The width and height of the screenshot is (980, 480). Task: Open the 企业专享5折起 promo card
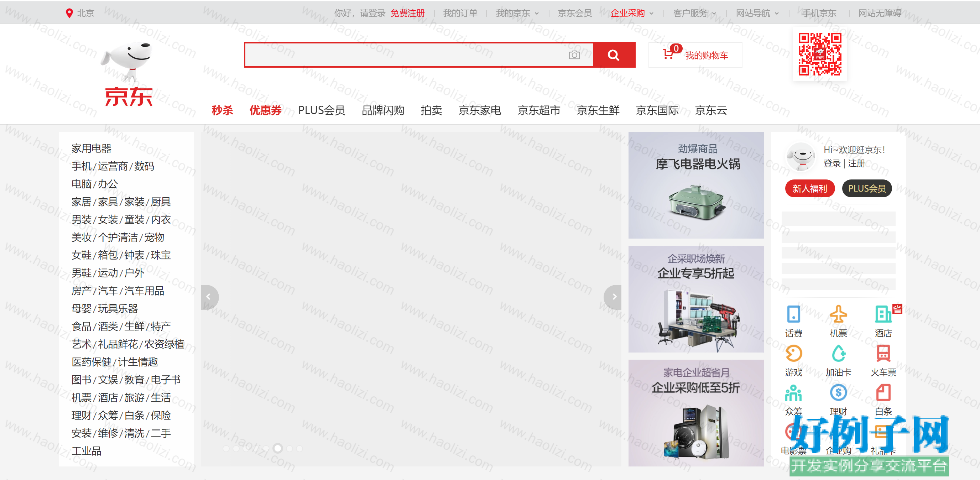click(696, 299)
